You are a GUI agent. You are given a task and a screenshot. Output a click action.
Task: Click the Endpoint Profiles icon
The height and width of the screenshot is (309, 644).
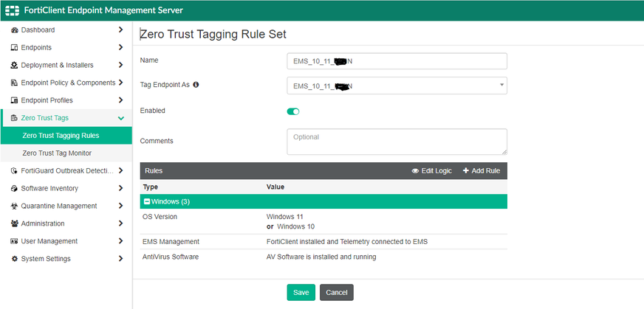(x=14, y=100)
